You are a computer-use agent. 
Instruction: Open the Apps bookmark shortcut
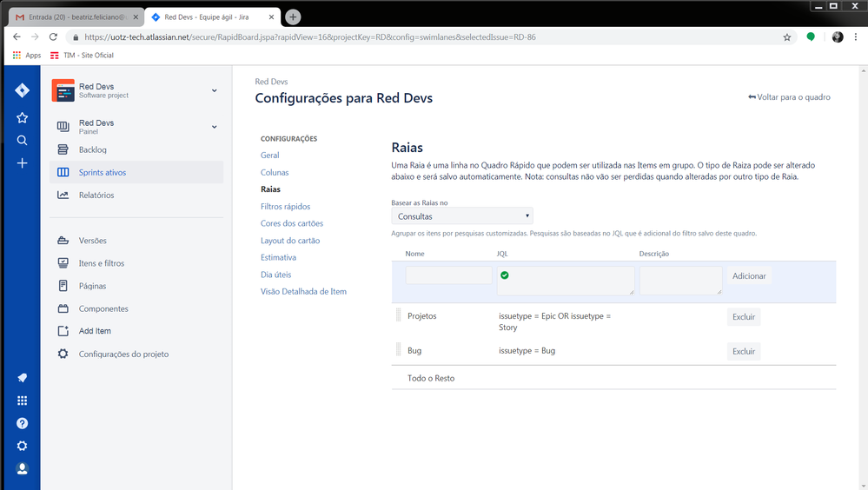(27, 56)
